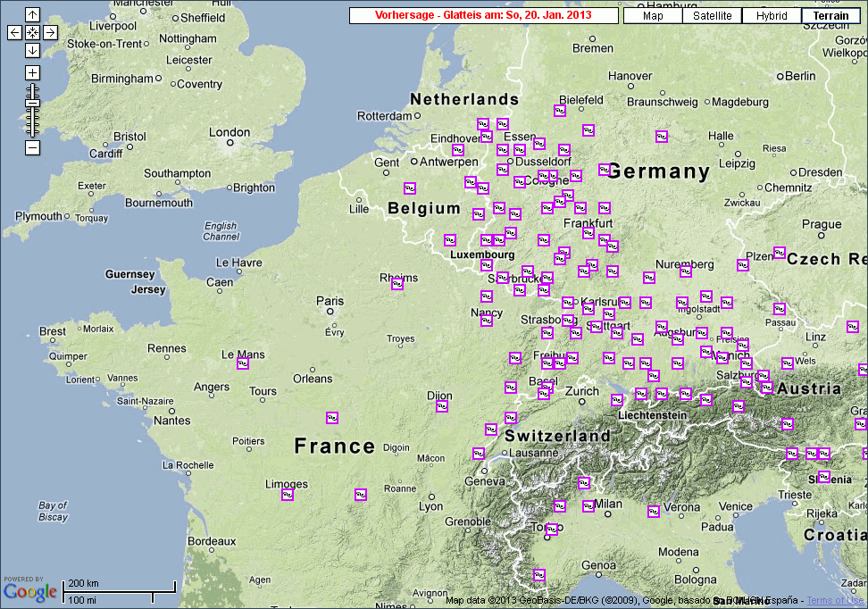Screen dimensions: 868x609
Task: Select the ice marker near Limoges
Action: 288,494
